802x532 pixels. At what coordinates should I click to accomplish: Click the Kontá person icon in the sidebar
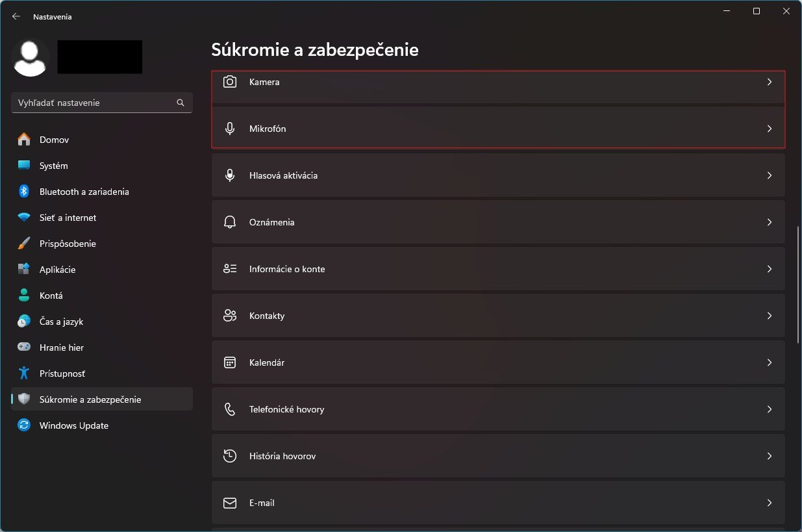tap(24, 296)
